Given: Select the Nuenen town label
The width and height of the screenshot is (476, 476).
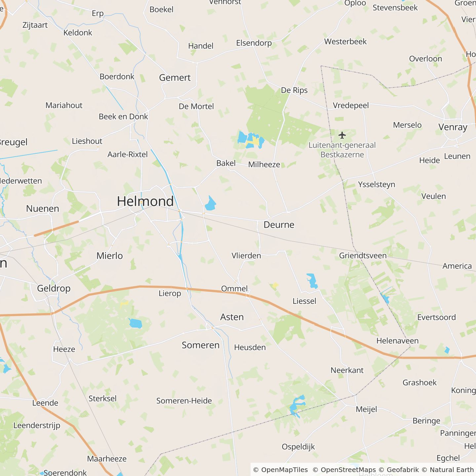Looking at the screenshot, I should 43,209.
